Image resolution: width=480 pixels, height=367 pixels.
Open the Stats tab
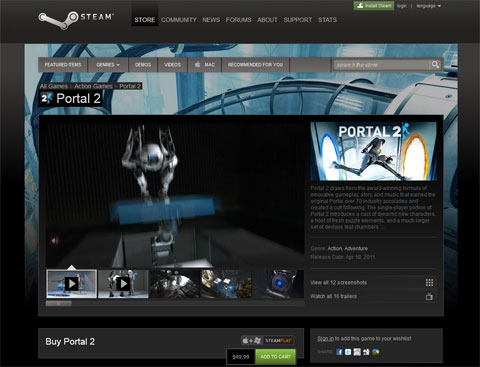coord(327,20)
